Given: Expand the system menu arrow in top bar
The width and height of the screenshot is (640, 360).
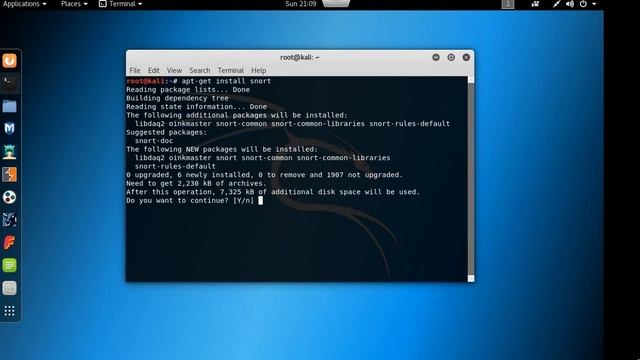Looking at the screenshot, I should [x=594, y=4].
